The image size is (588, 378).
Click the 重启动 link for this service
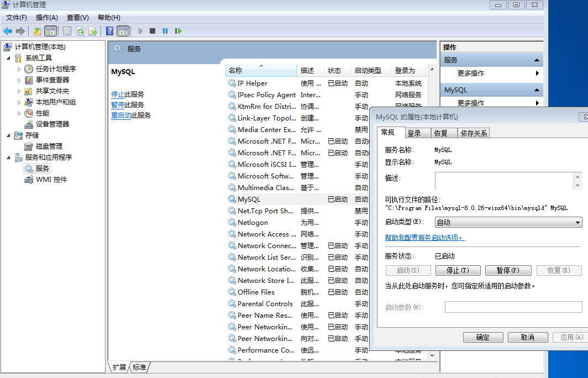[121, 116]
